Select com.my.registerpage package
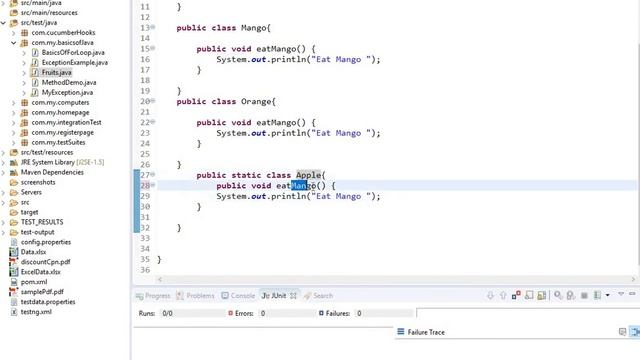Screen dimensions: 640x360 point(62,133)
